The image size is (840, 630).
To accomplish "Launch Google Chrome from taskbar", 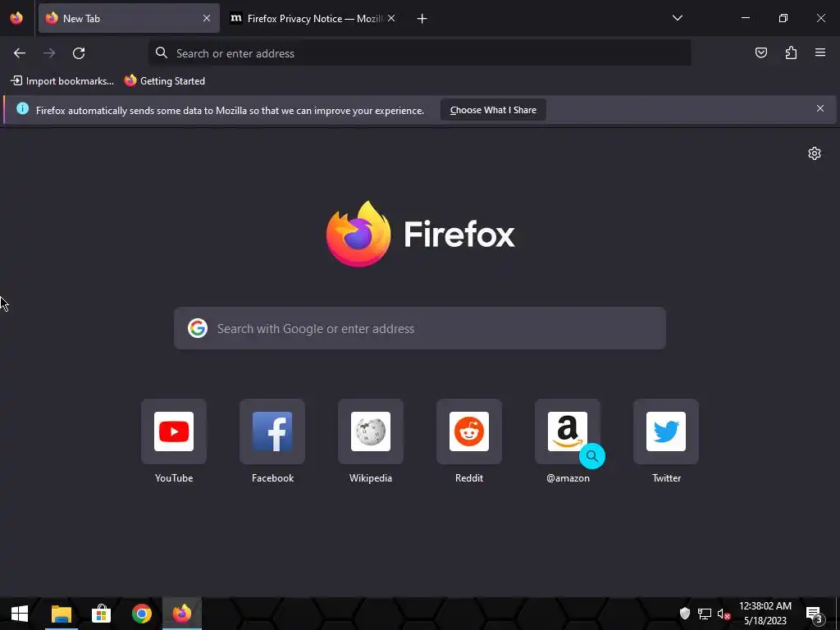I will (x=141, y=614).
